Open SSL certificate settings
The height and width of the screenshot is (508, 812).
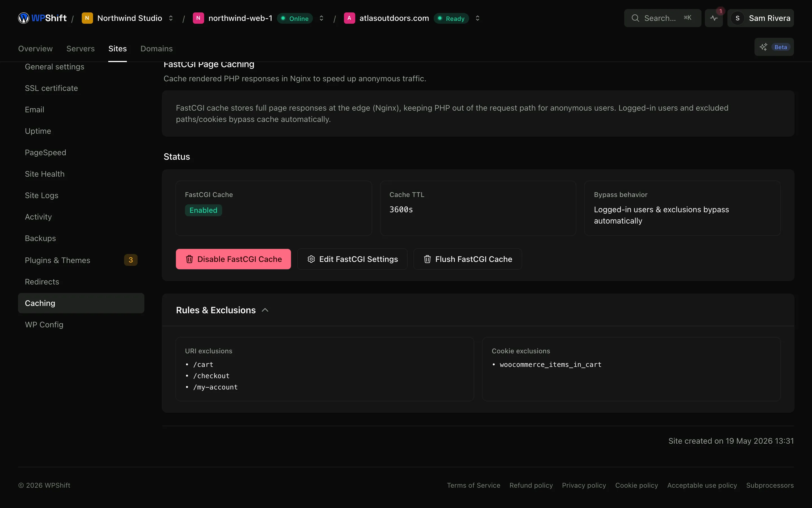click(81, 88)
